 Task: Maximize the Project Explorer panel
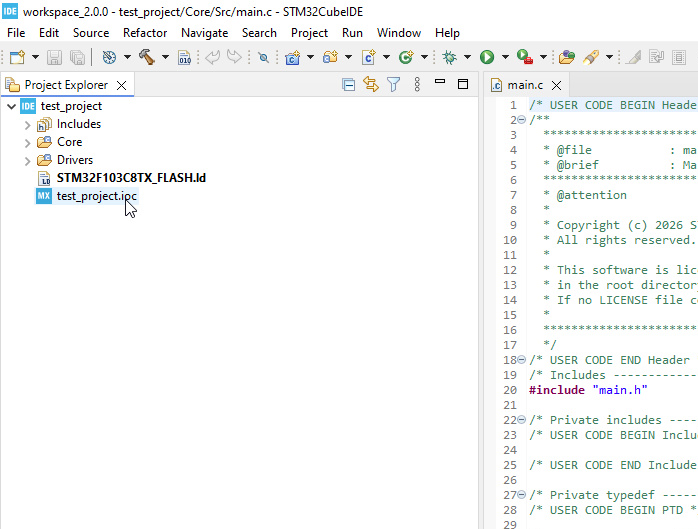pos(463,84)
